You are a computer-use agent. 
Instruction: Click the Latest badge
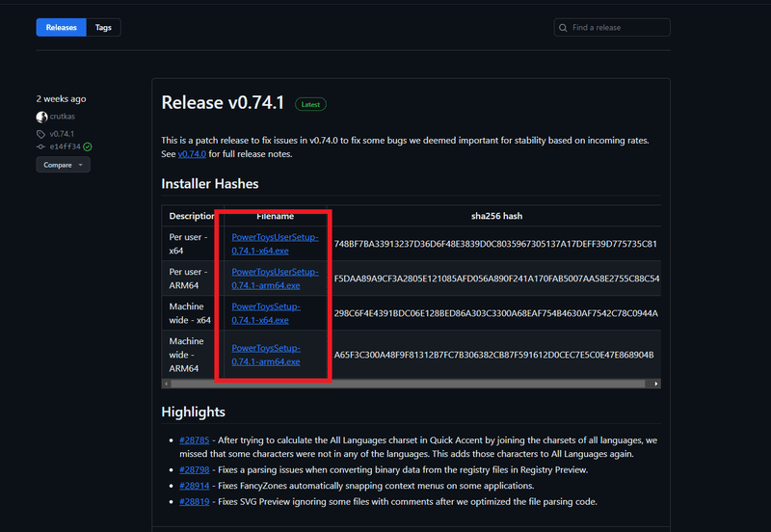310,104
